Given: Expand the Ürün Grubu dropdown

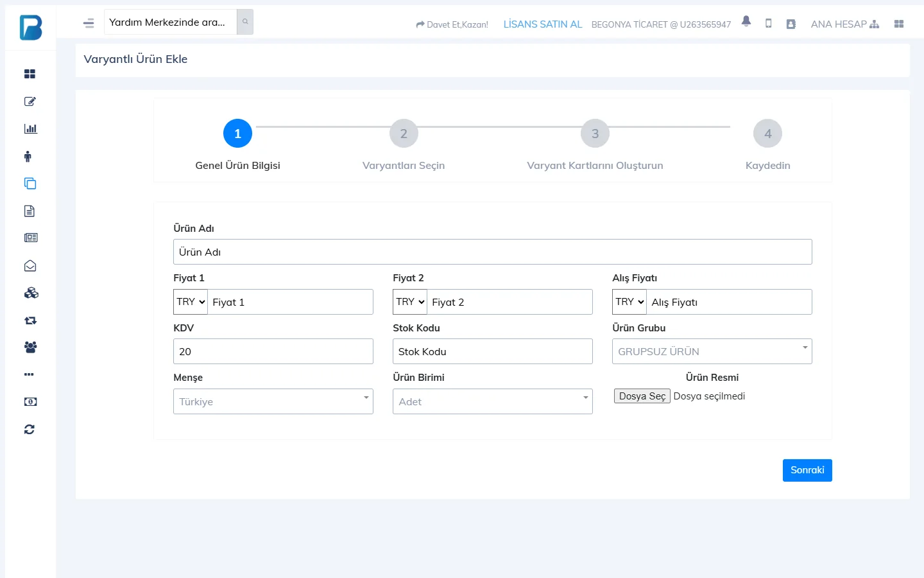Looking at the screenshot, I should (x=712, y=351).
